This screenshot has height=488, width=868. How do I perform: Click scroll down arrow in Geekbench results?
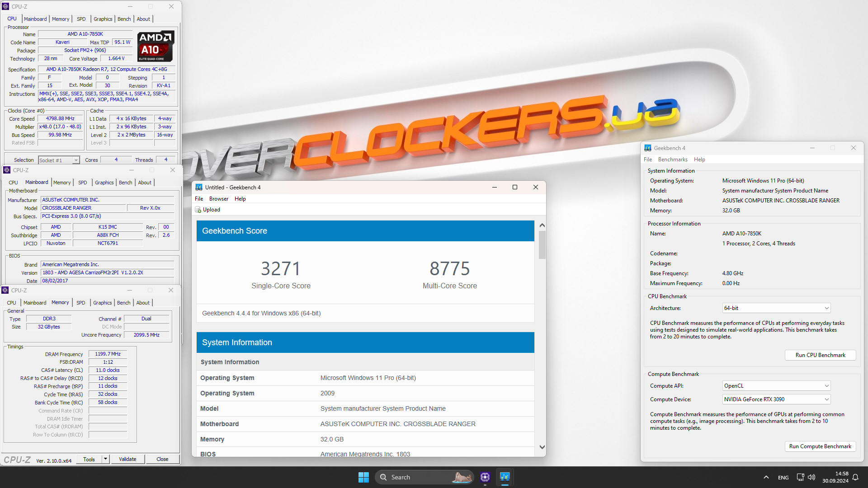point(542,447)
